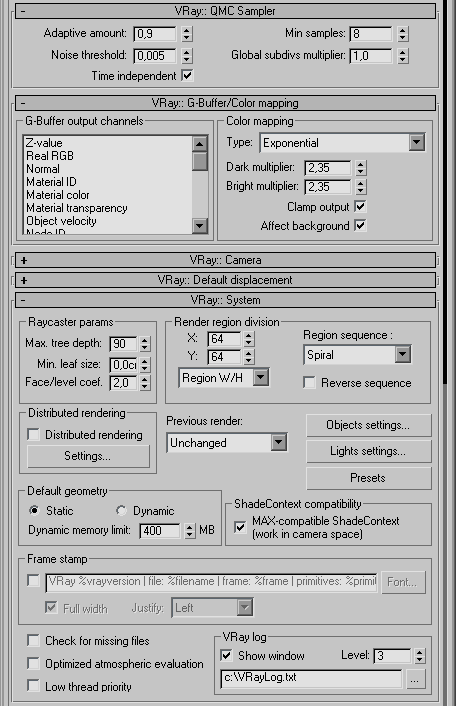Uncheck Affect background option

pyautogui.click(x=360, y=226)
